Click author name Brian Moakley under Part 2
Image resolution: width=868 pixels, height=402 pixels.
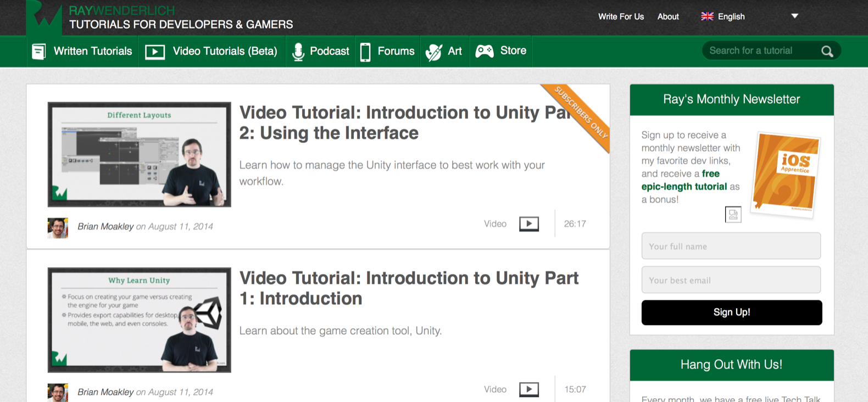(x=105, y=226)
